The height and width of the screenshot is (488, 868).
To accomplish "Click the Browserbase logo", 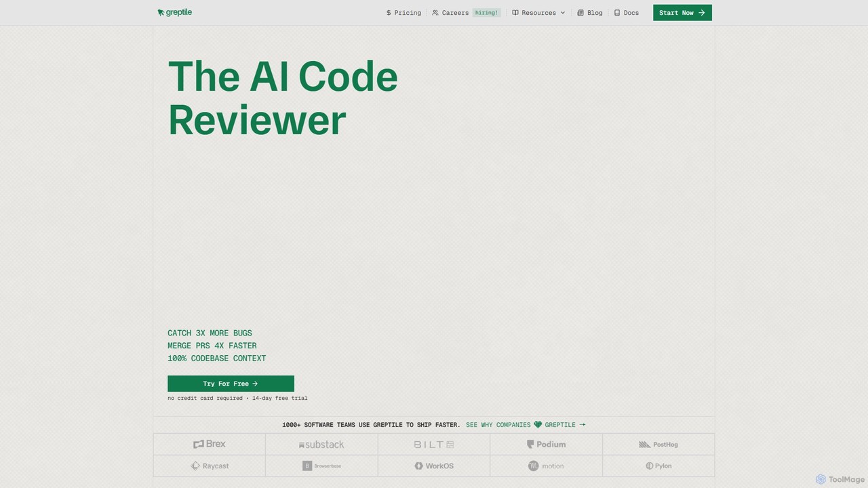I will pyautogui.click(x=321, y=466).
